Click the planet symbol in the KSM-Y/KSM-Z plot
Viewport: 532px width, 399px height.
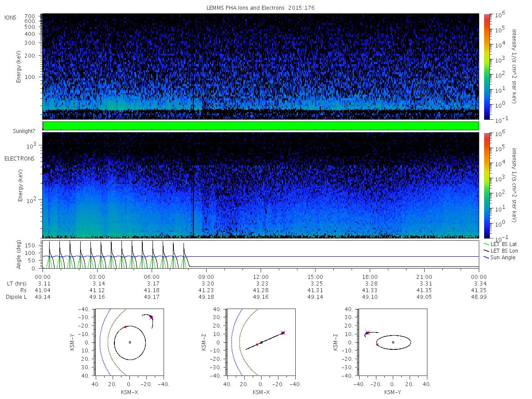coord(393,342)
